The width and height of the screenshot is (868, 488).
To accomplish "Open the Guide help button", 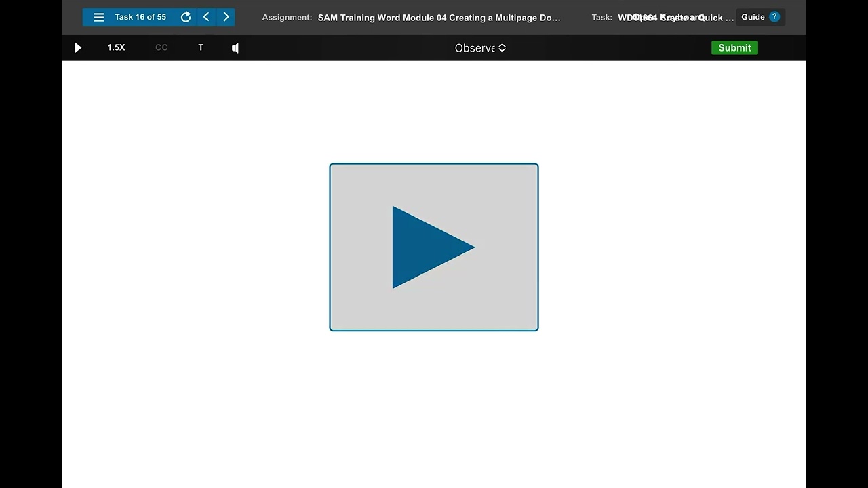I will (x=760, y=17).
